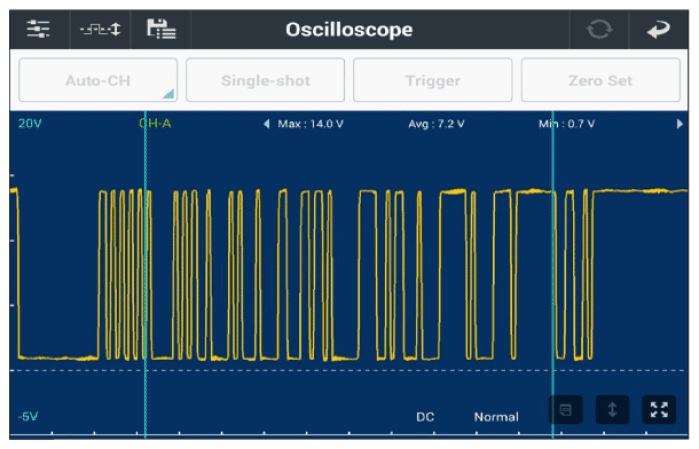Toggle the DC coupling mode

[x=425, y=416]
